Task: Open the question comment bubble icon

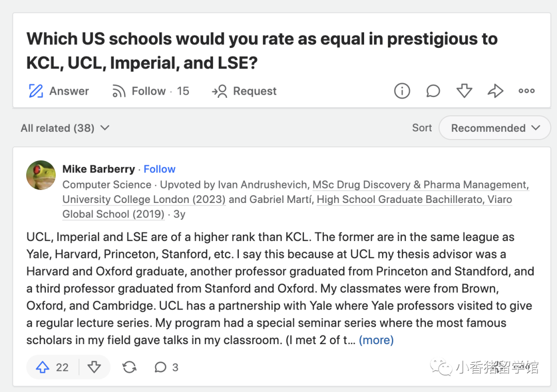Action: coord(433,91)
